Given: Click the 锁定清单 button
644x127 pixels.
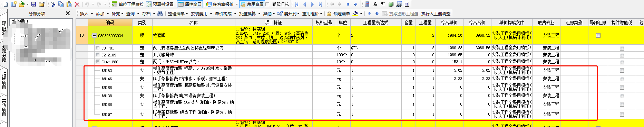Looking at the screenshot, I should click(x=339, y=13).
